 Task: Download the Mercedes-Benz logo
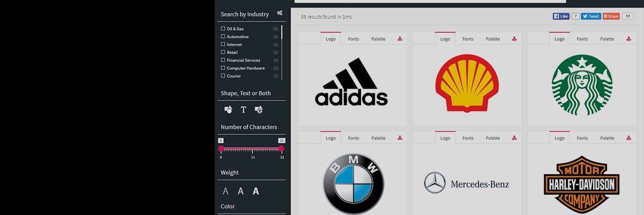click(x=514, y=138)
